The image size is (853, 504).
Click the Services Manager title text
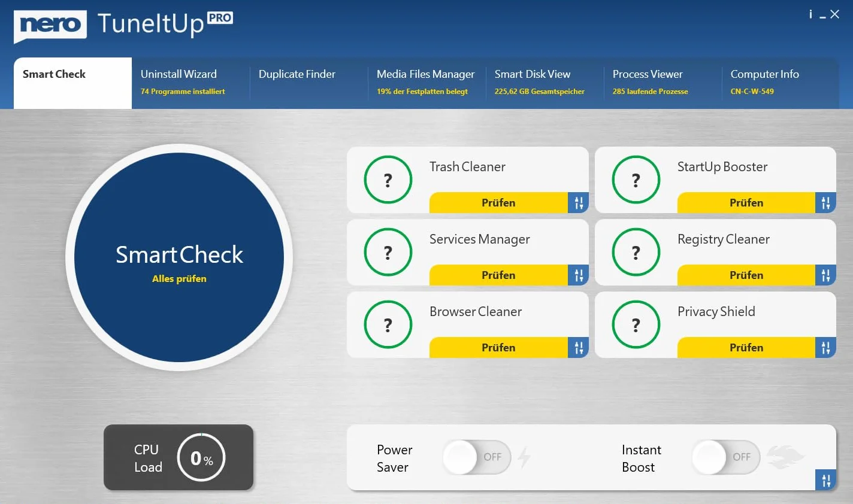(x=479, y=239)
